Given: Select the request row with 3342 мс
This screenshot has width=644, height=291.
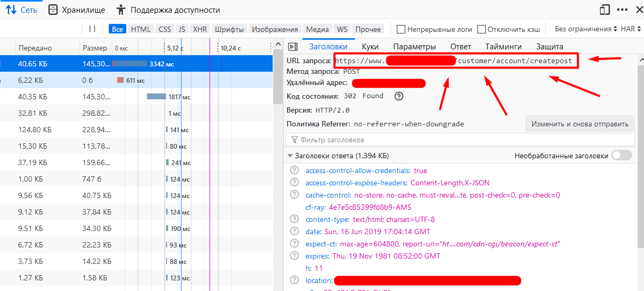Looking at the screenshot, I should tap(136, 64).
